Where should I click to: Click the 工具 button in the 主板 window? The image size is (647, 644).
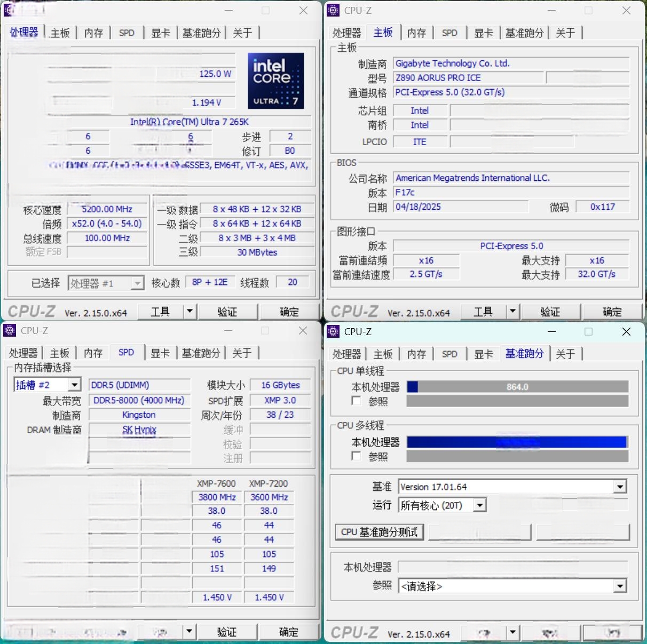click(x=483, y=311)
